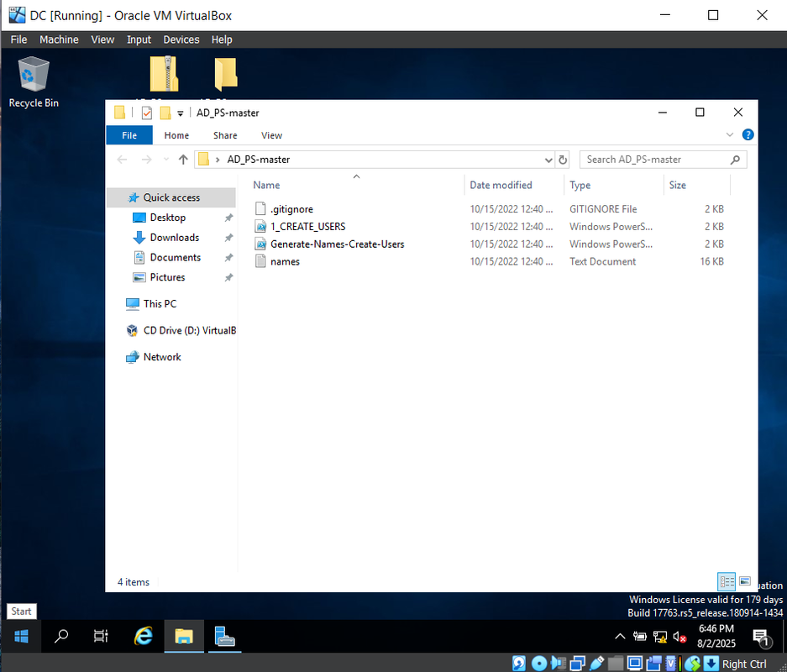Launch Internet Explorer from the taskbar
Image resolution: width=787 pixels, height=672 pixels.
coord(144,637)
